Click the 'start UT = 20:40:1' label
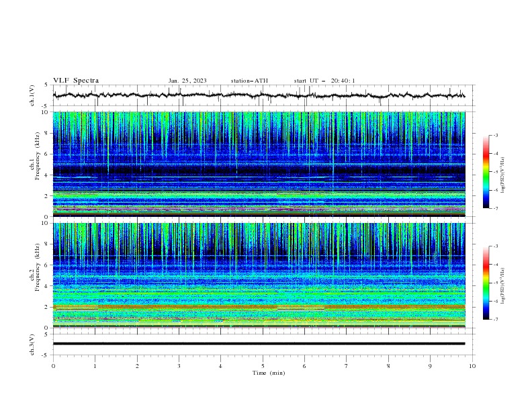This screenshot has width=532, height=411. click(x=324, y=81)
